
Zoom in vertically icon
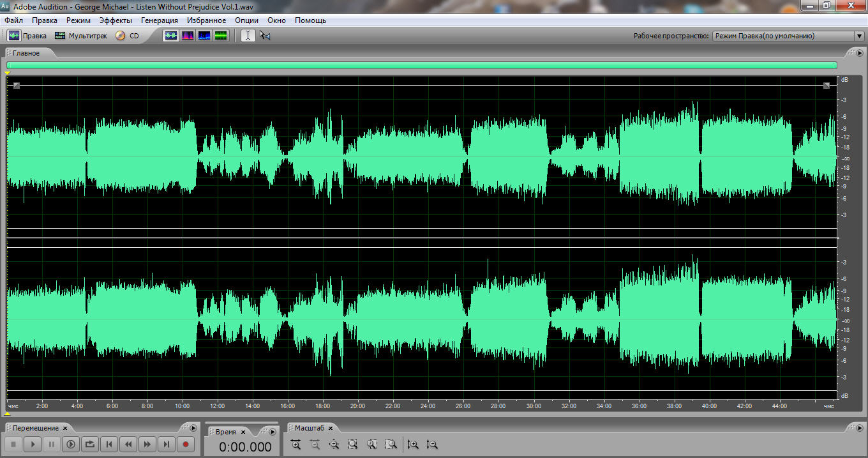tap(413, 445)
